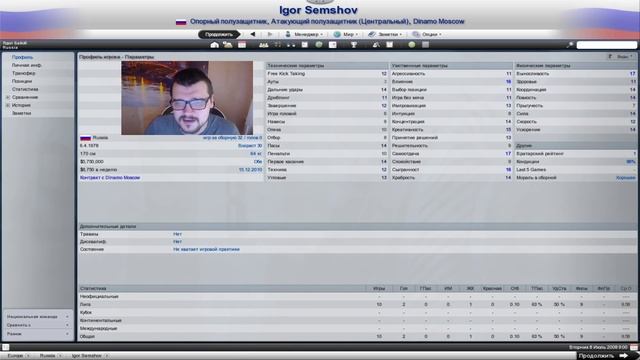Open the Вид dropdown at panel top-right

621,57
